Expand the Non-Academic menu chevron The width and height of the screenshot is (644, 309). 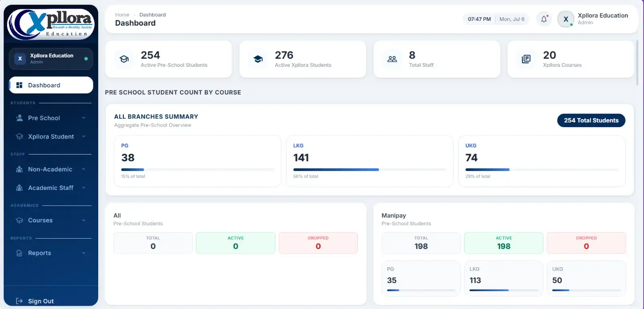[84, 169]
